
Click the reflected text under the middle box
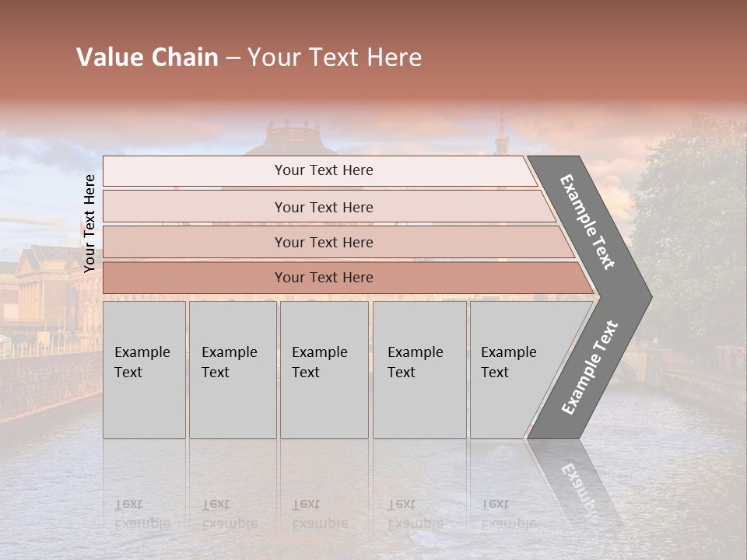(319, 515)
